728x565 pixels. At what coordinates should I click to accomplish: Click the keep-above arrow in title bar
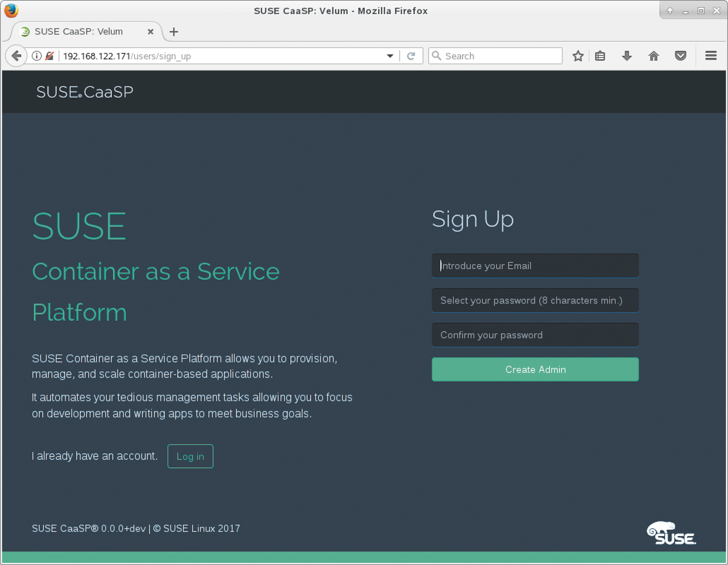(670, 11)
